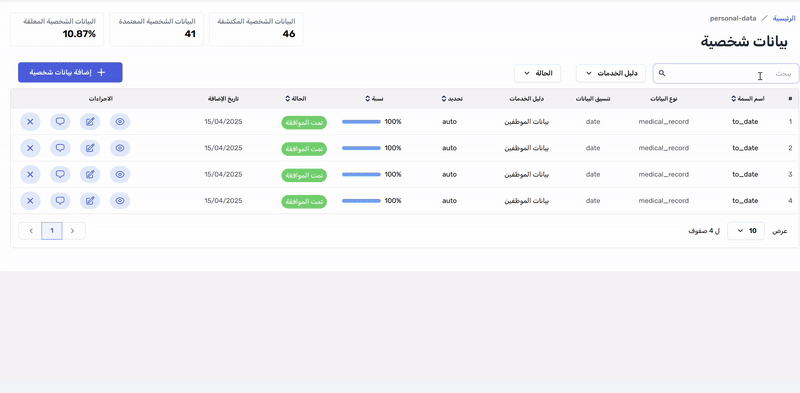The image size is (800, 393).
Task: Focus the بحث search input field
Action: [726, 73]
